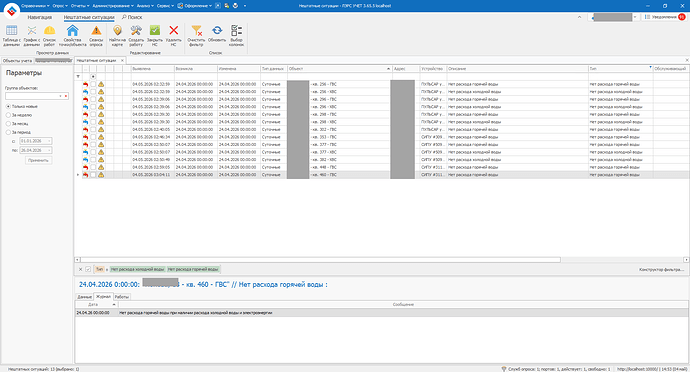This screenshot has height=372, width=690.
Task: Tick checkbox in кв. 448 - ГВС row
Action: pyautogui.click(x=93, y=167)
